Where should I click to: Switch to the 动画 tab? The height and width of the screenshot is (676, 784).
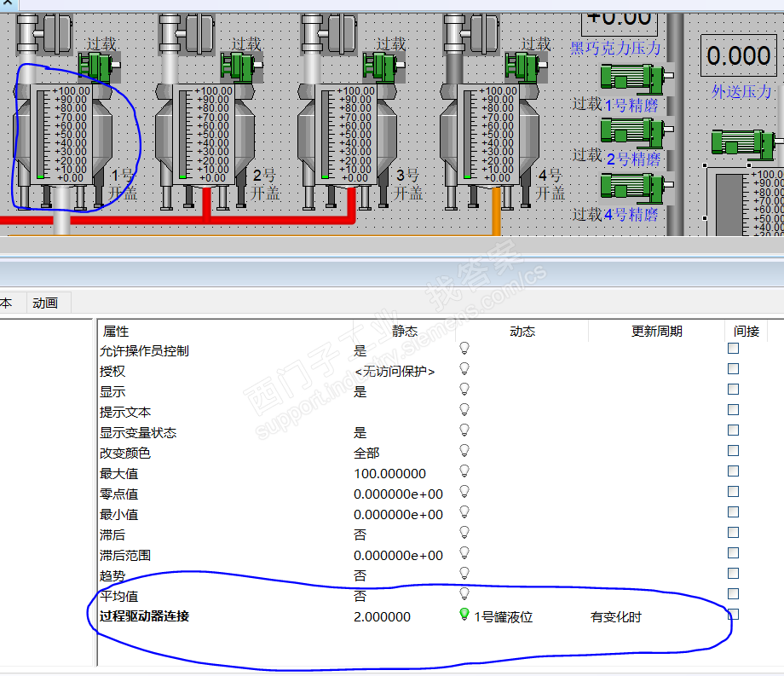(x=45, y=303)
